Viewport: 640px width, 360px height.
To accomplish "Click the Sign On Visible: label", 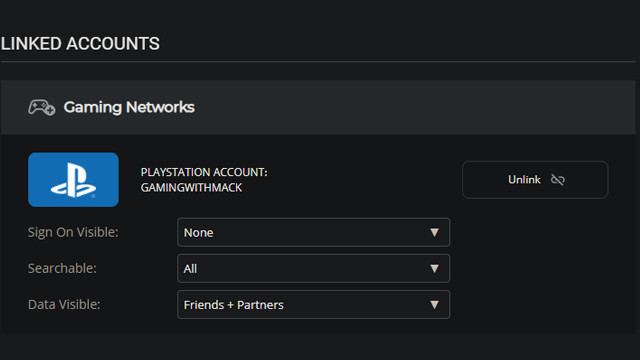I will point(73,232).
